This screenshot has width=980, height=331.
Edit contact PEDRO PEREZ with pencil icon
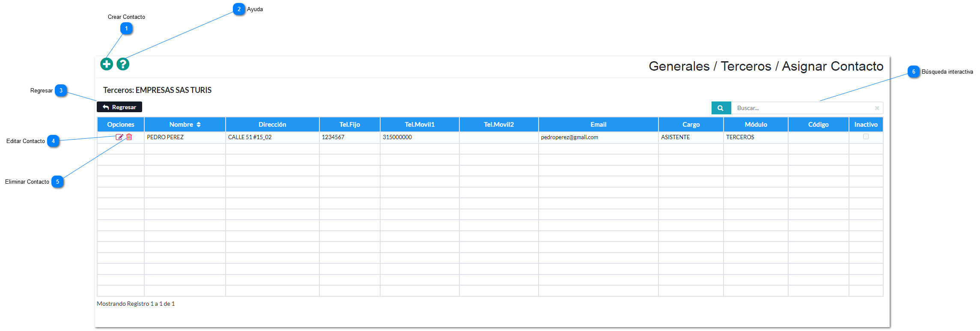[119, 137]
